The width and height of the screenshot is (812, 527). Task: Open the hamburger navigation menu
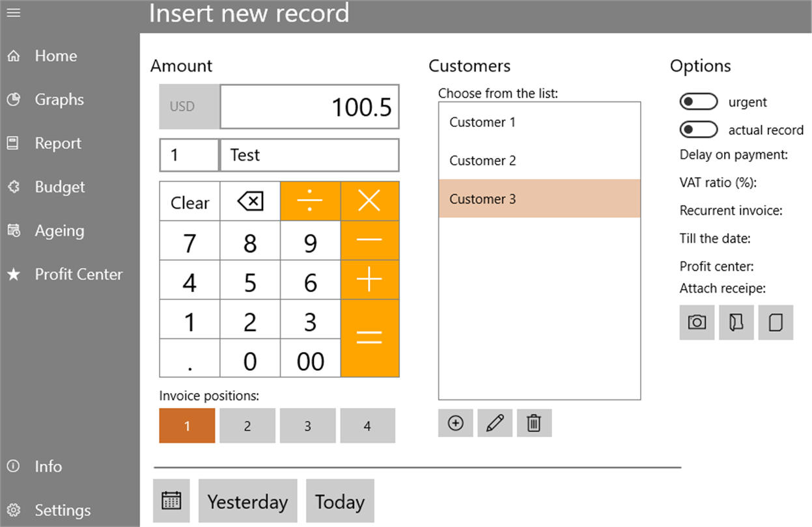[13, 12]
